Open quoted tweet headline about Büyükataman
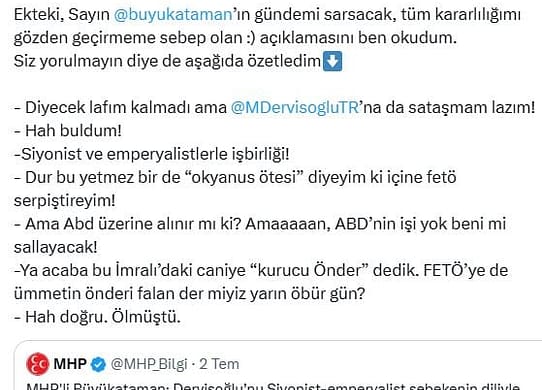This screenshot has width=542, height=390. [273, 386]
